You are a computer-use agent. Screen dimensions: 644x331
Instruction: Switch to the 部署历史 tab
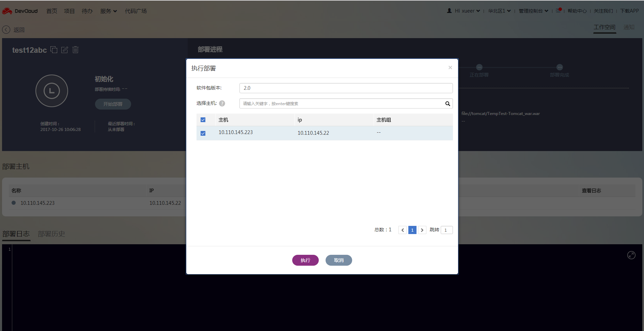(51, 234)
